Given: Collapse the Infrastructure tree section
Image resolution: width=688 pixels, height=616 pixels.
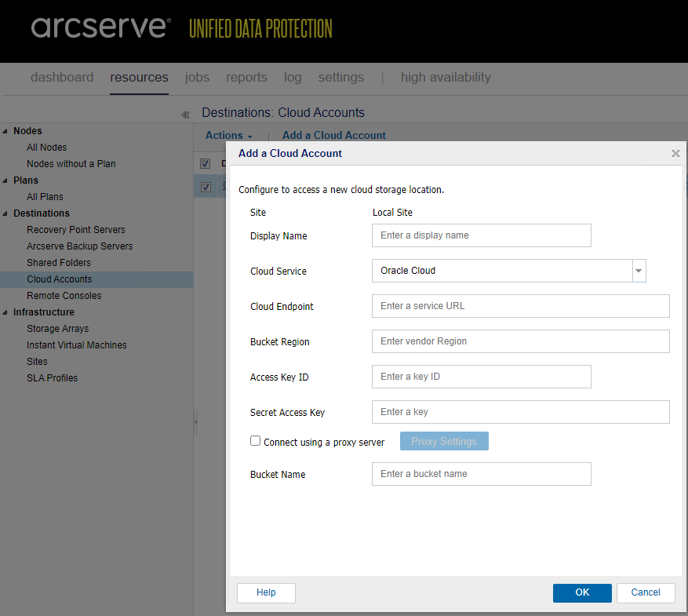Looking at the screenshot, I should click(5, 312).
